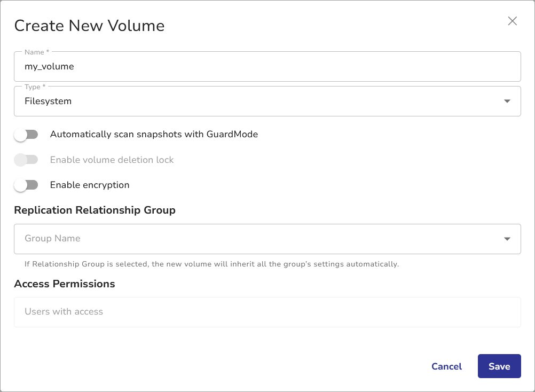
Task: Cancel the volume creation
Action: 446,366
